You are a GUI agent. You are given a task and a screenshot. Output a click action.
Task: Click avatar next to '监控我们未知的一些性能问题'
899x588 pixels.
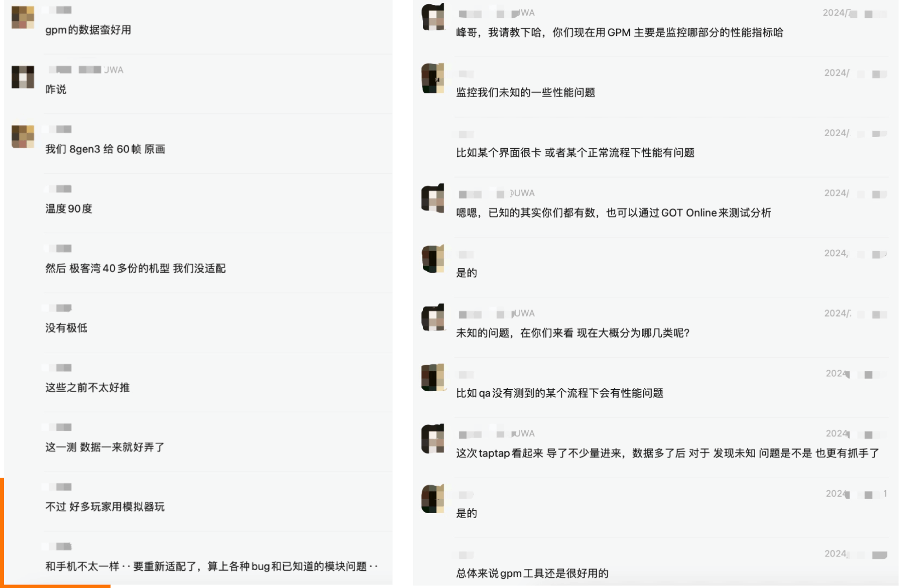(x=432, y=78)
